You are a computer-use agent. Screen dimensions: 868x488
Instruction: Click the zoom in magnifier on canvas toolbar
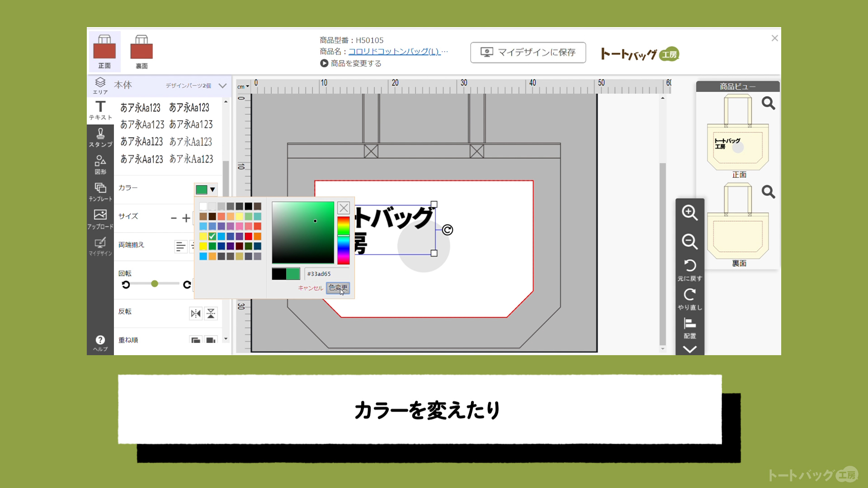point(689,212)
